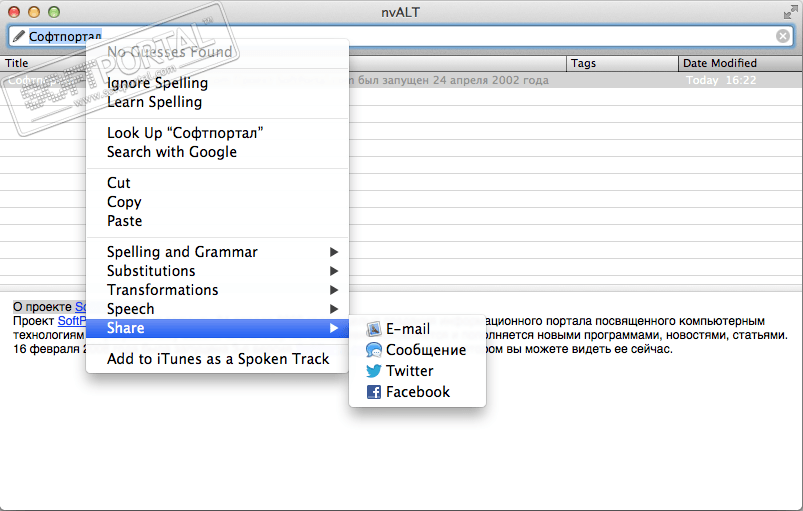Share via E-mail

[x=417, y=329]
